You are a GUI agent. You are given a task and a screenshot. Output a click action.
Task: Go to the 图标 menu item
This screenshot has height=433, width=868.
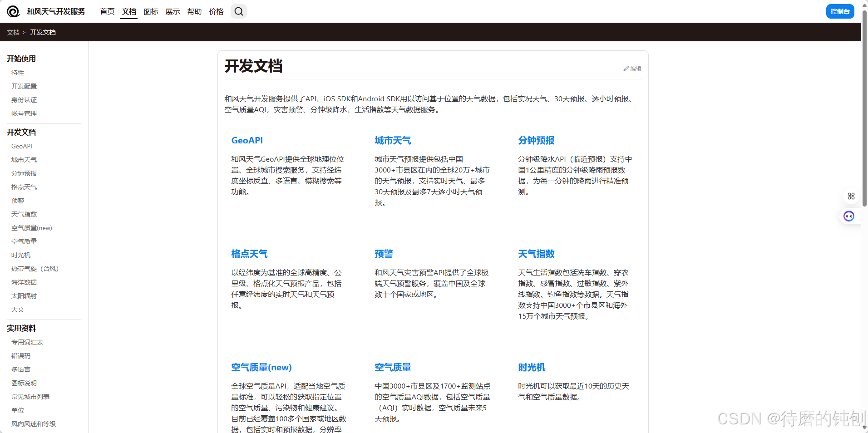coord(151,11)
